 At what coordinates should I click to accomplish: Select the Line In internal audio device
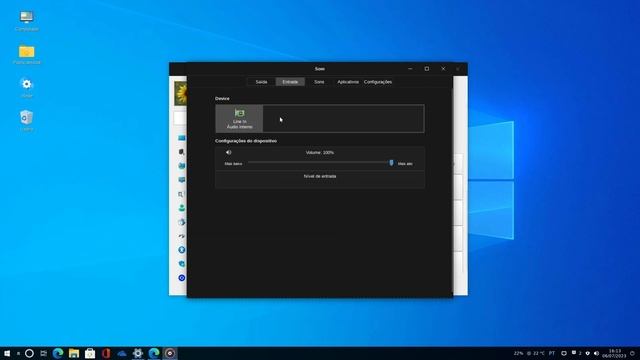coord(240,119)
